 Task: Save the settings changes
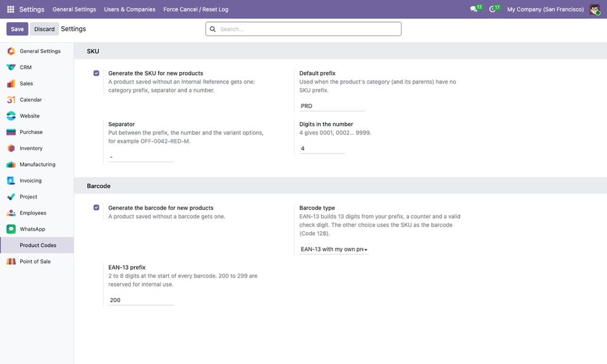click(17, 29)
